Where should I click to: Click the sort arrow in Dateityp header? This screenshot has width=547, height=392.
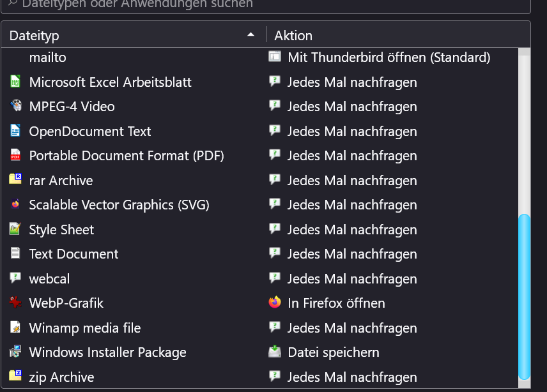[251, 35]
